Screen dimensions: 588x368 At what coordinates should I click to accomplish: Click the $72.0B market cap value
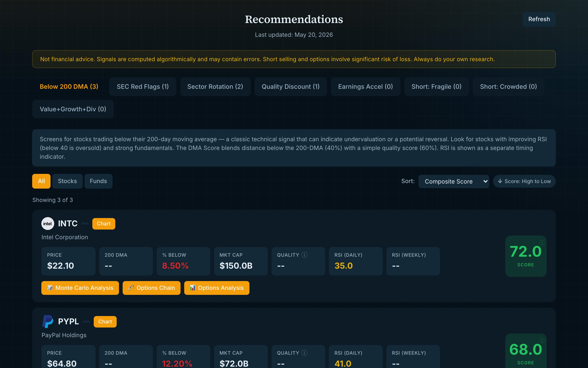234,363
